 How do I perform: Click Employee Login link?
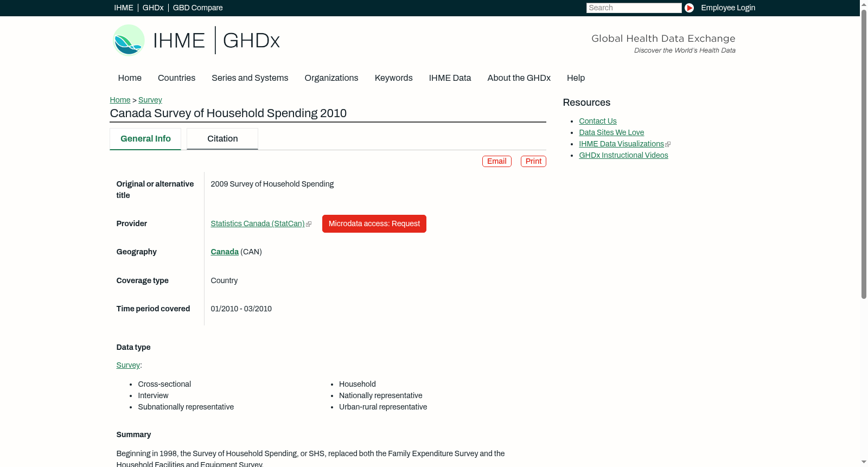coord(728,8)
